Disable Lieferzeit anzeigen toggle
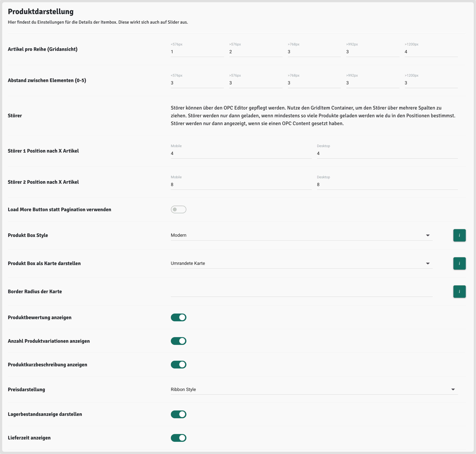The height and width of the screenshot is (454, 476). tap(178, 438)
